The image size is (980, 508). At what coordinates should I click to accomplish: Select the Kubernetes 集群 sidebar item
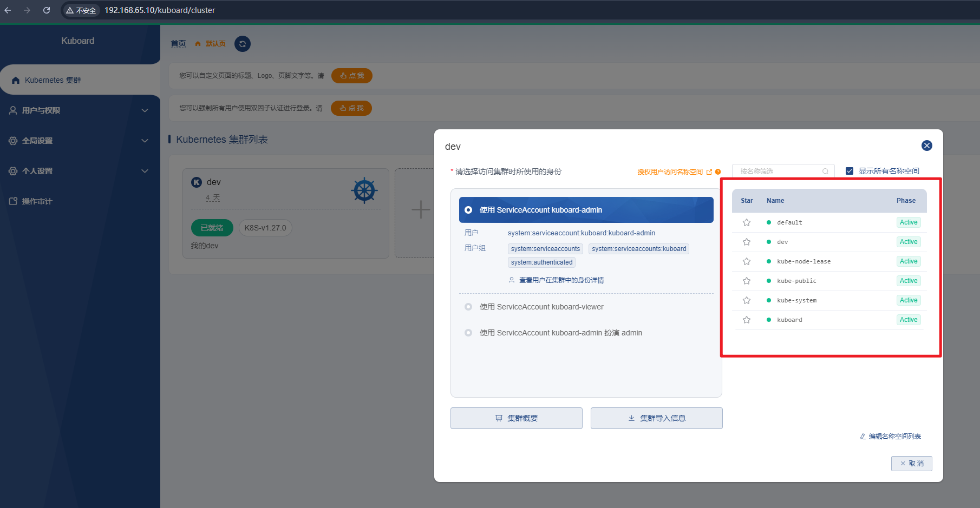[80, 80]
